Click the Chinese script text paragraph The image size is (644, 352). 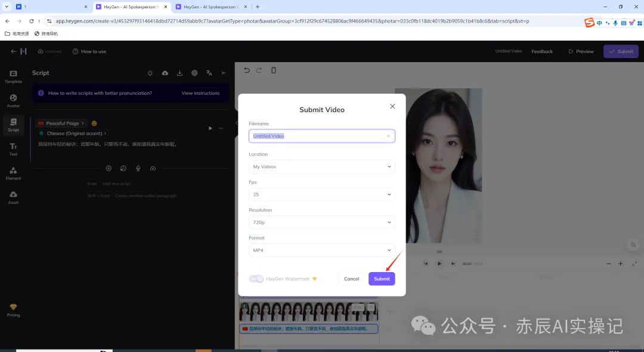107,144
